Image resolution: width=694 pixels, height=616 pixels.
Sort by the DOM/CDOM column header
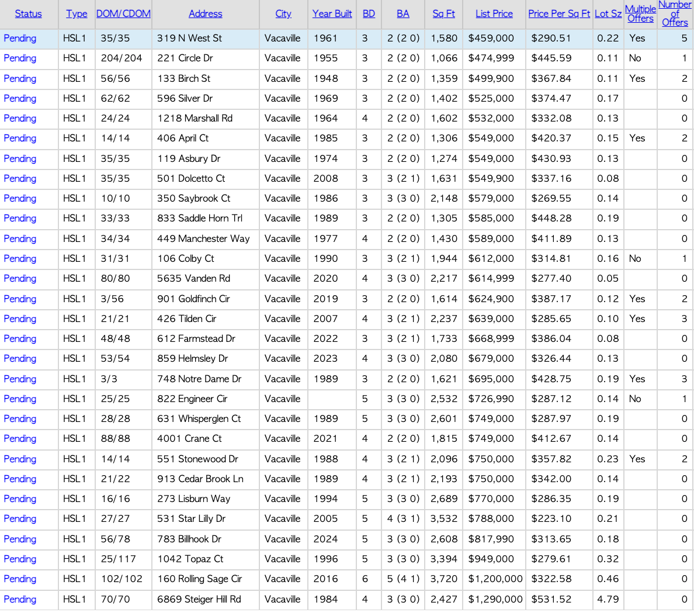(x=123, y=13)
